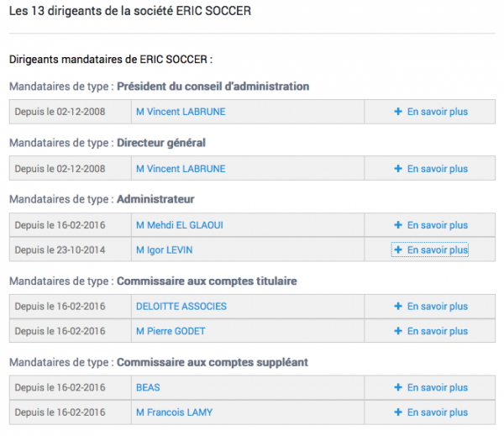Click plus icon in BEAS row
The height and width of the screenshot is (436, 504).
click(398, 387)
